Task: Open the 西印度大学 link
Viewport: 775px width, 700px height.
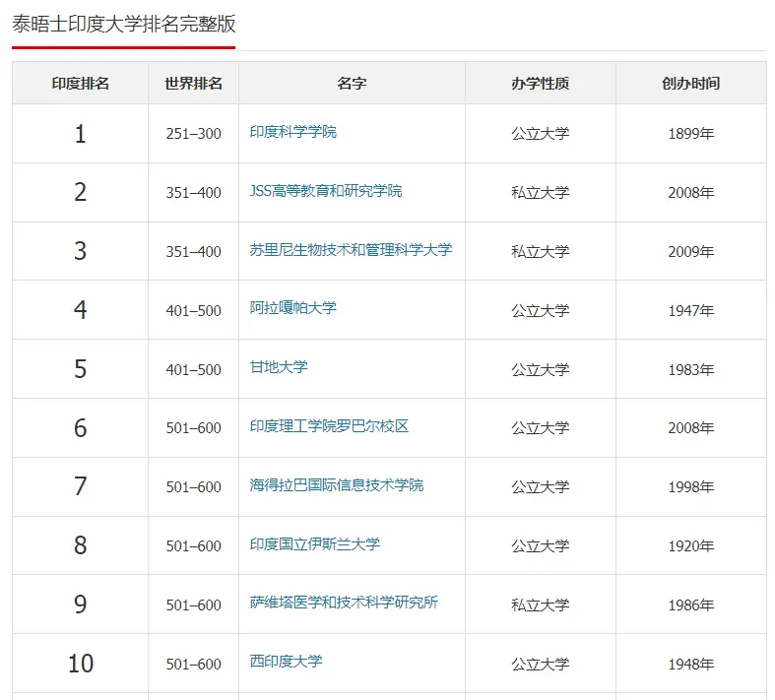Action: pyautogui.click(x=286, y=661)
